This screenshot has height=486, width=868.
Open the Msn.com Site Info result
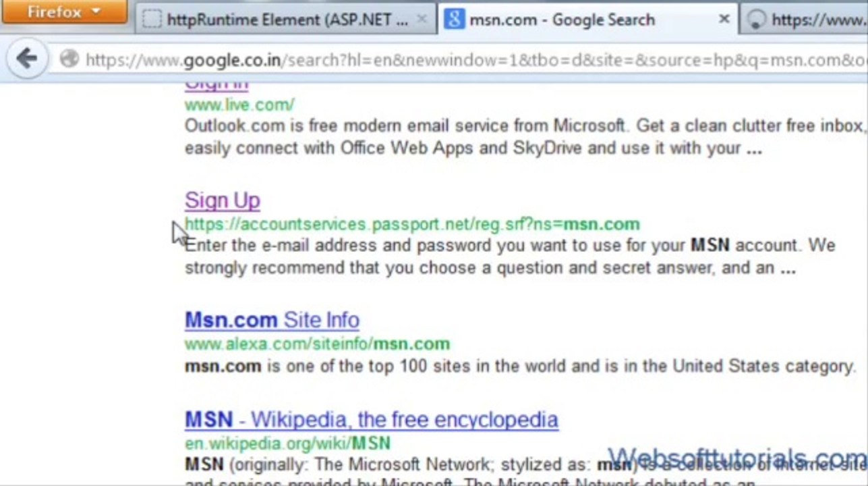coord(272,320)
